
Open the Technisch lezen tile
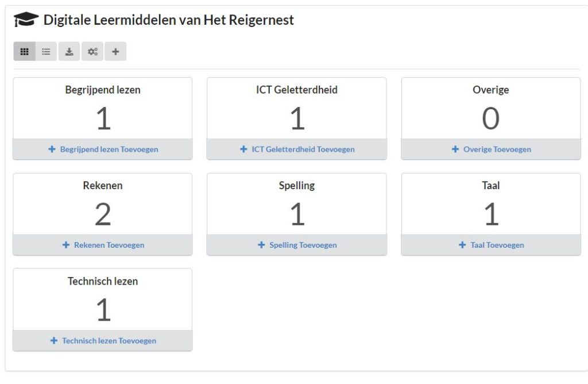click(x=103, y=299)
